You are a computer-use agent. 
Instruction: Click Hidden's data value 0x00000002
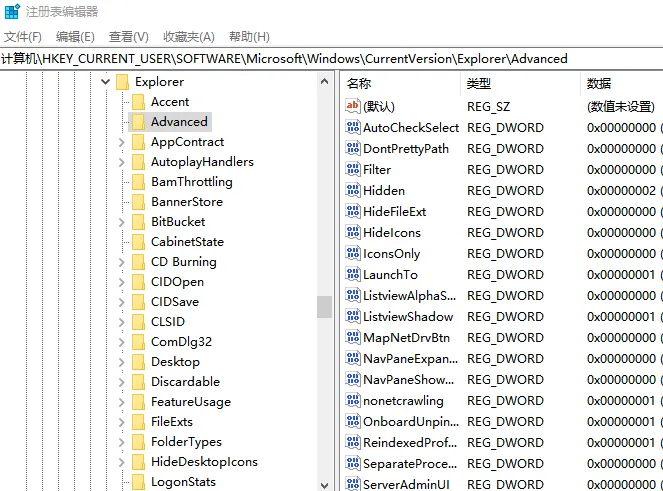621,190
